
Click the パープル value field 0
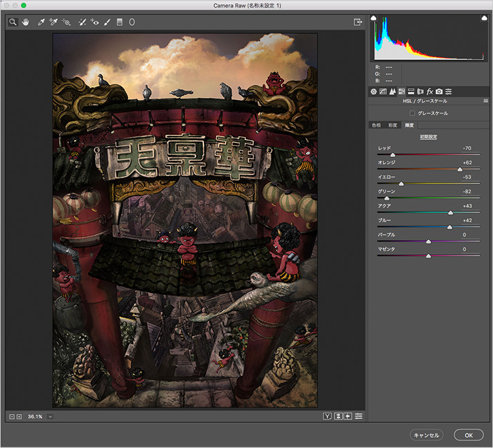[x=464, y=235]
